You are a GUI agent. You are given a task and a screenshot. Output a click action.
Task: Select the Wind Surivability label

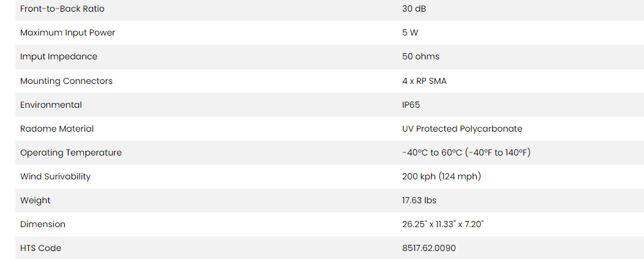point(55,176)
